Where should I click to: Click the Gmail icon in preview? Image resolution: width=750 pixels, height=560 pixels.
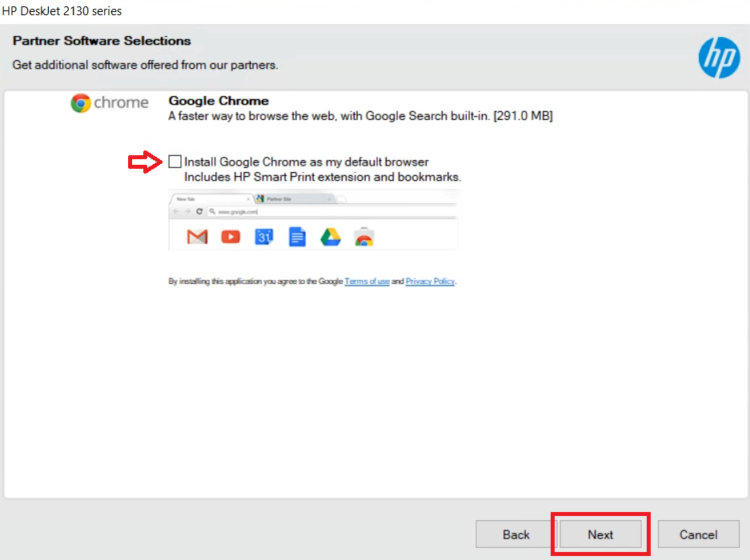tap(197, 237)
